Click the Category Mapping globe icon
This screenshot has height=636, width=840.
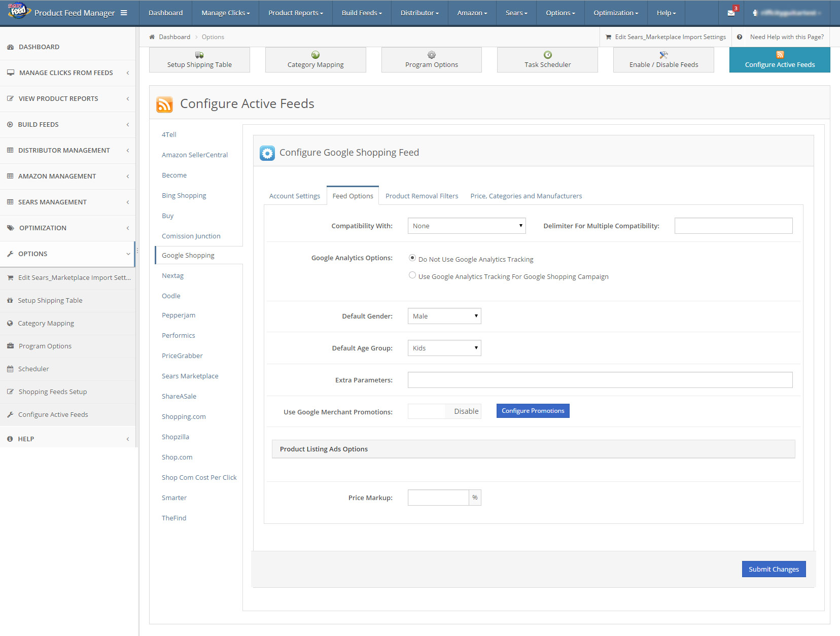tap(316, 55)
